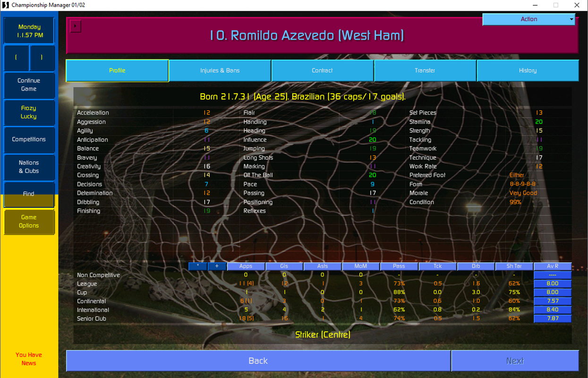The height and width of the screenshot is (378, 588).
Task: Click the Asts column header
Action: pyautogui.click(x=322, y=266)
